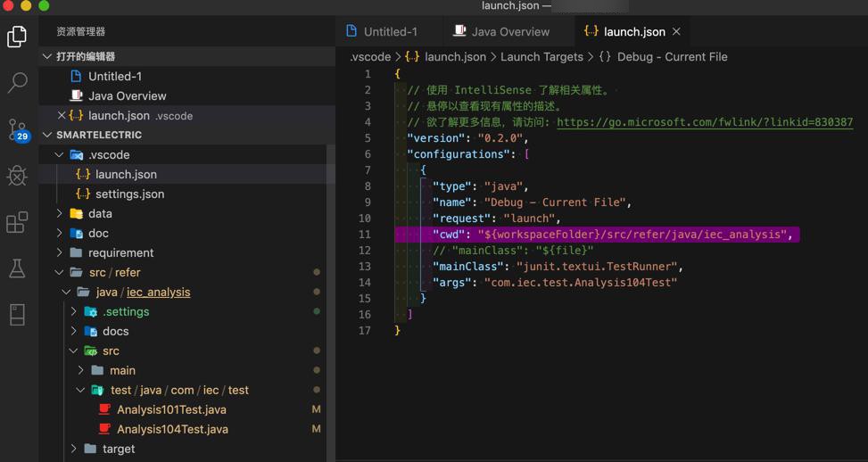Expand the data folder
Image resolution: width=868 pixels, height=462 pixels.
click(x=59, y=213)
